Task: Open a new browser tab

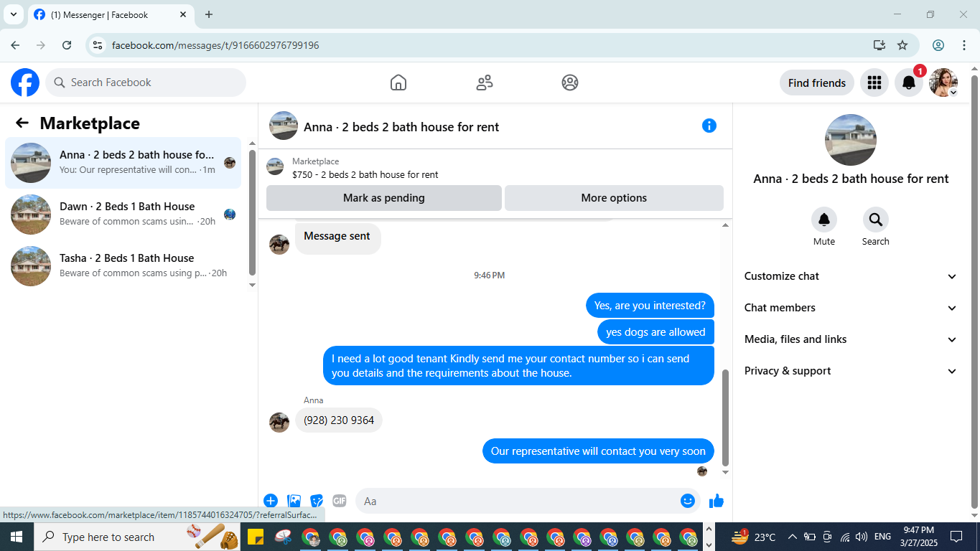Action: pos(209,14)
